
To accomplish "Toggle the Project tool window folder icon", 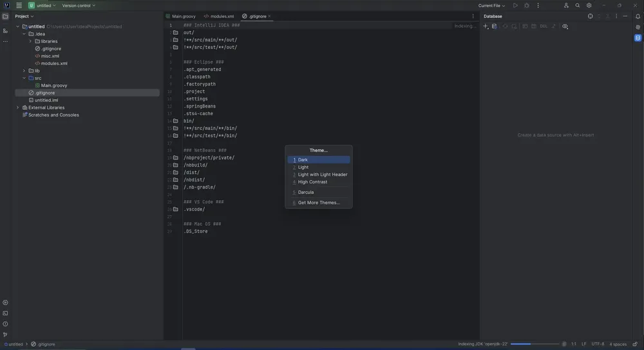I will (5, 17).
